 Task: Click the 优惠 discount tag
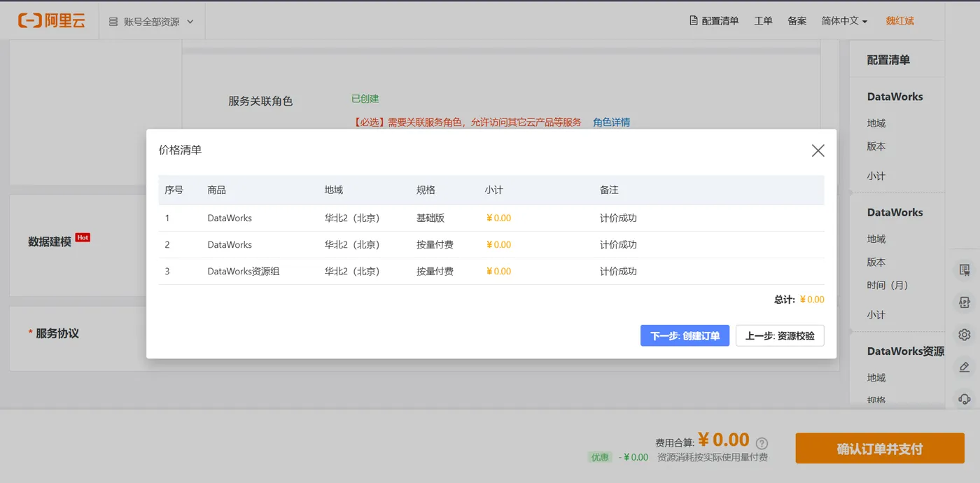click(x=600, y=457)
